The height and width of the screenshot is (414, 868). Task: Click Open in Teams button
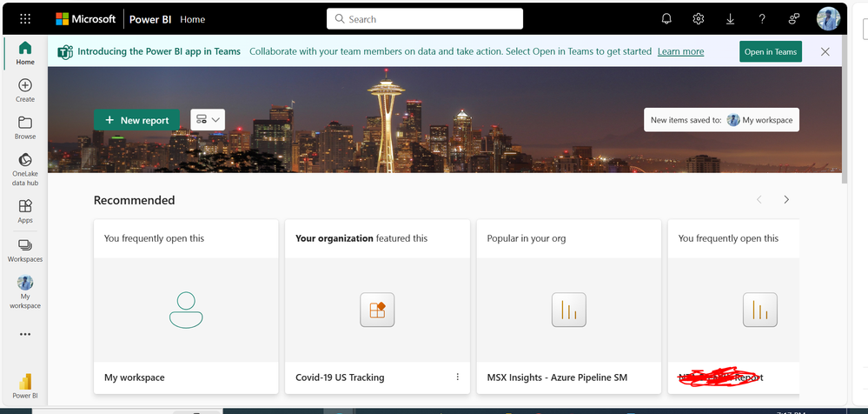coord(770,51)
